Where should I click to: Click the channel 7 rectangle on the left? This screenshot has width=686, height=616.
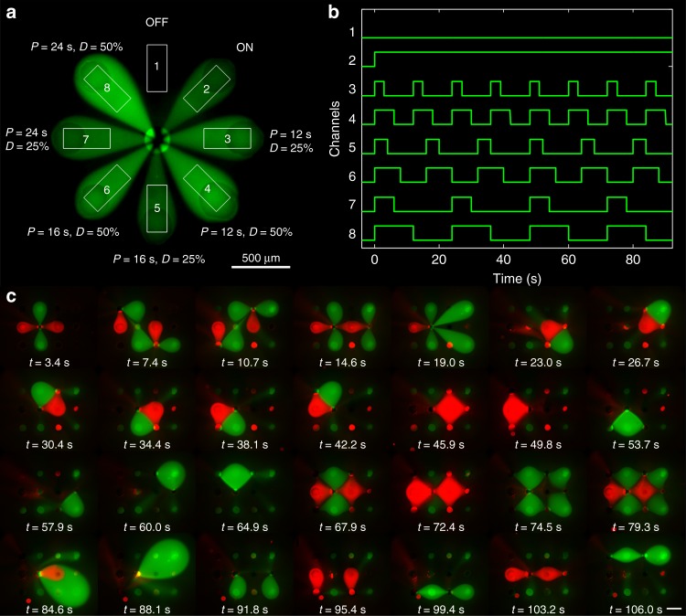pyautogui.click(x=87, y=139)
